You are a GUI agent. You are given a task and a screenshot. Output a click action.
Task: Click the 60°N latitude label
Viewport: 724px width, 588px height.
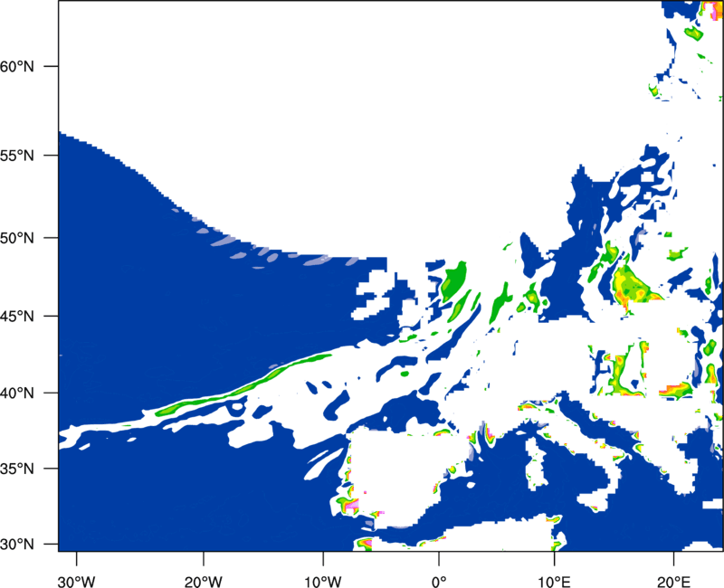point(17,66)
